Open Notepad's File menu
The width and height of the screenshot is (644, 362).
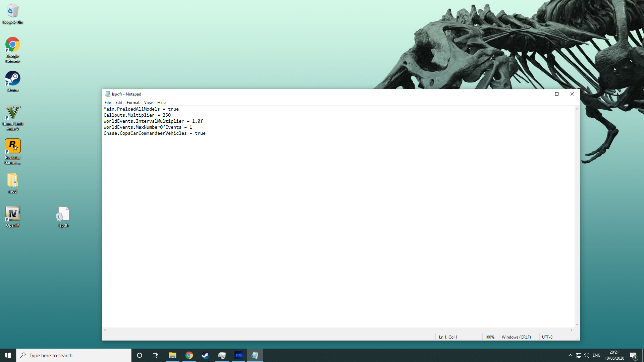pyautogui.click(x=108, y=103)
